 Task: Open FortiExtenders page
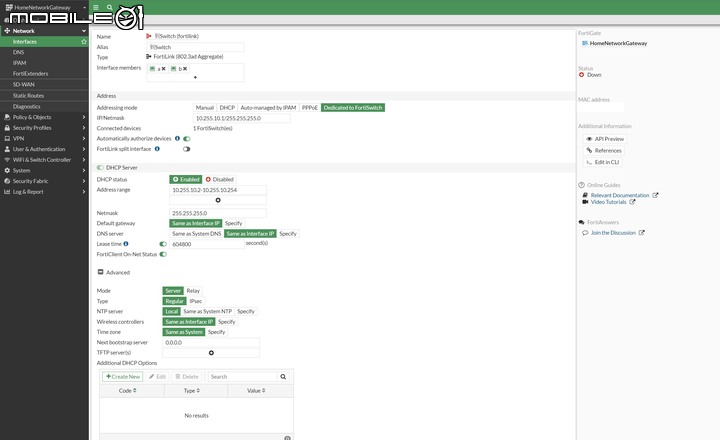[x=44, y=73]
